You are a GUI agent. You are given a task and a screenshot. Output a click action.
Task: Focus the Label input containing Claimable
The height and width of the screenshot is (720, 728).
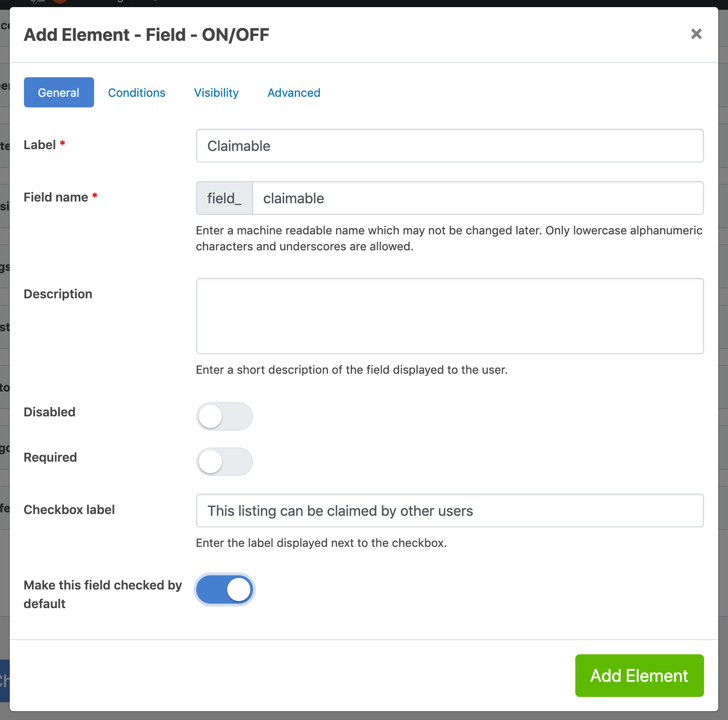pyautogui.click(x=450, y=146)
